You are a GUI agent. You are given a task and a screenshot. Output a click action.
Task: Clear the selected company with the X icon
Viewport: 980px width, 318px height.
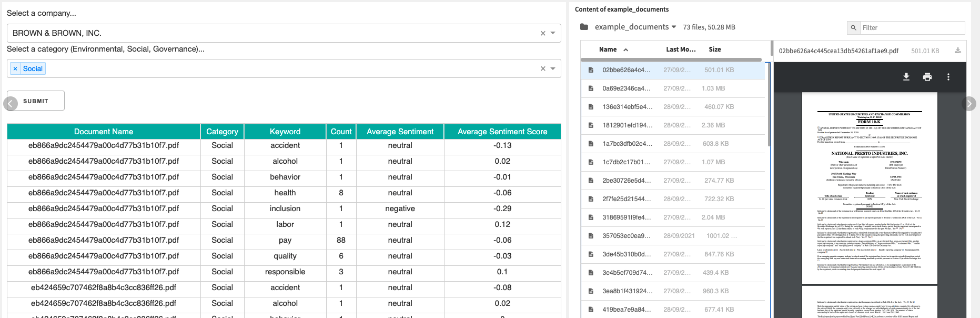543,33
